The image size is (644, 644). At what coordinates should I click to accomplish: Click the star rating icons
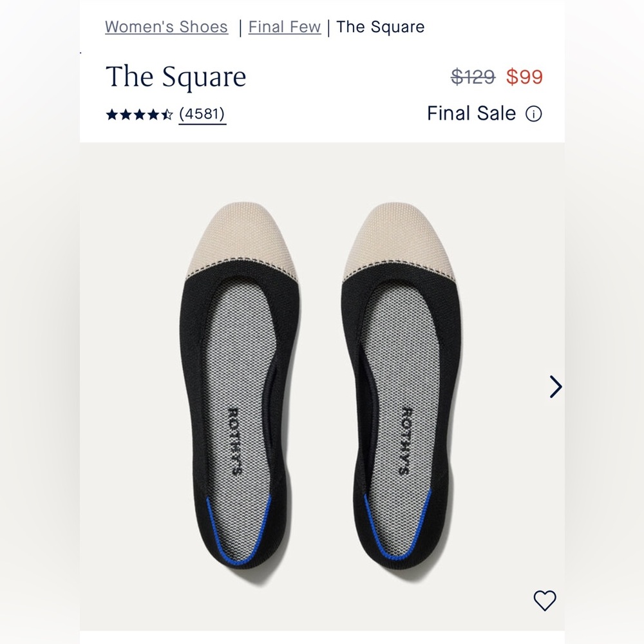(139, 115)
